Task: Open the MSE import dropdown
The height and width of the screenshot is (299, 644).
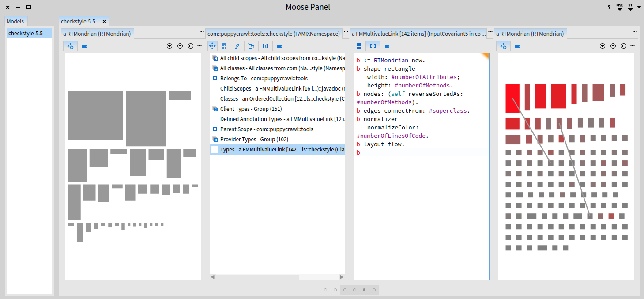Action: 620,7
